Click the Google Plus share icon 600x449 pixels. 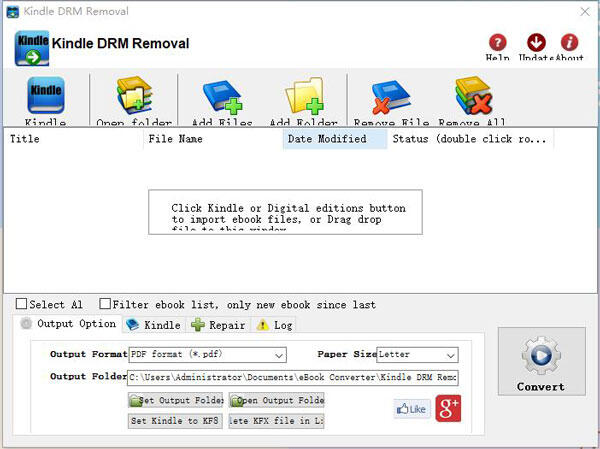pos(448,409)
